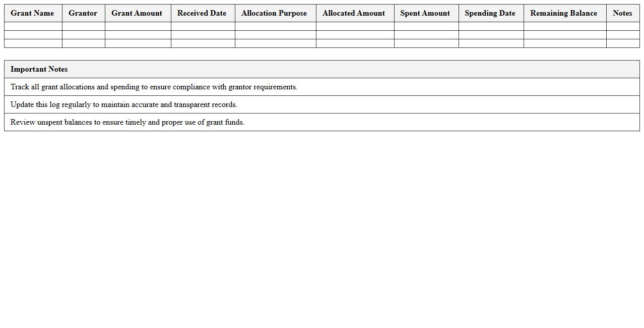
Task: Select first empty cell under Allocation Purpose
Action: click(x=275, y=26)
